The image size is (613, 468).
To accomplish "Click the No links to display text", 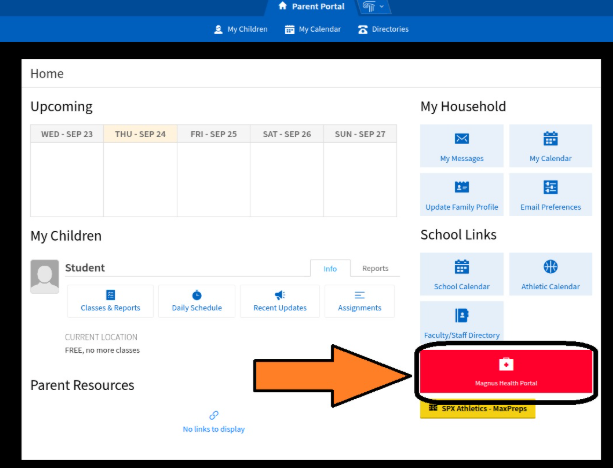I will click(214, 429).
